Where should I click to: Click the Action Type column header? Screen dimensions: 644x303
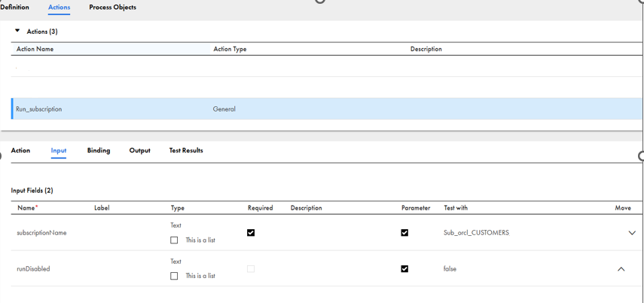(x=230, y=49)
